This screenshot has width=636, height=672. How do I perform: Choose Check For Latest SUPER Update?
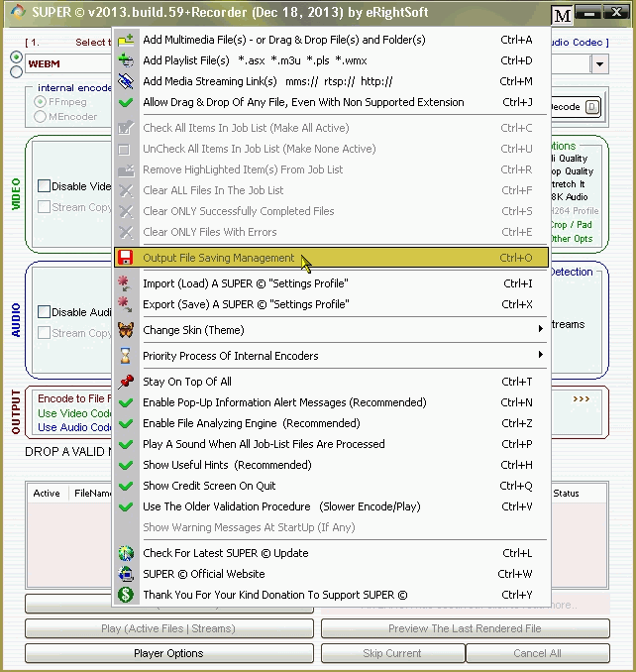coord(331,553)
